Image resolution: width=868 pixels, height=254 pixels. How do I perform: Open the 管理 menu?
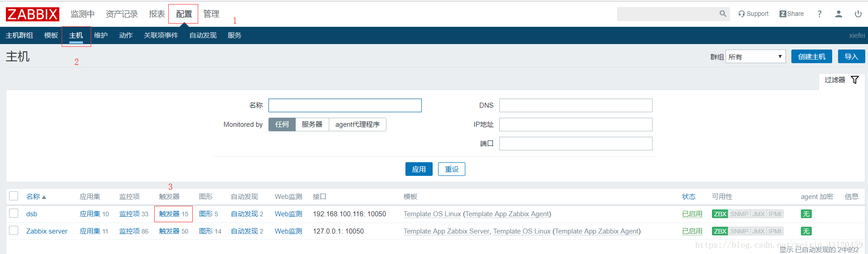[211, 14]
